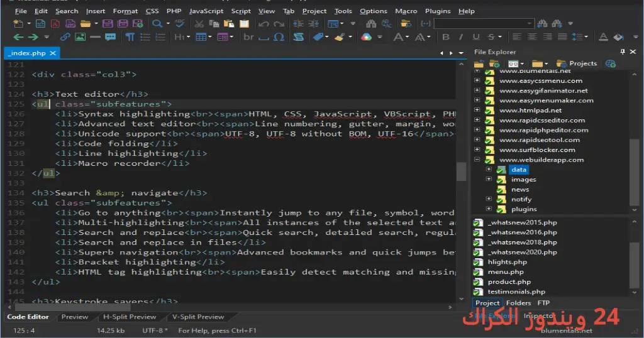Click the Redo arrow icon
Screen dimensions: 644x338
coord(279,24)
